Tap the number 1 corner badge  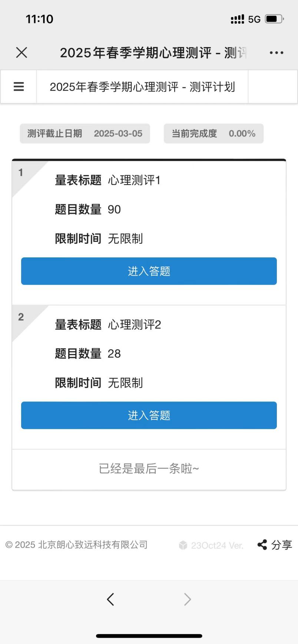[x=21, y=172]
